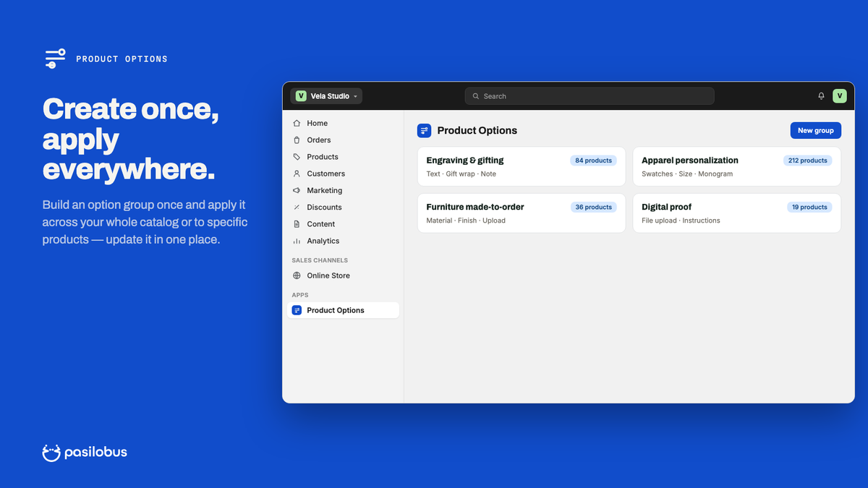Open the Home menu item
Image resolution: width=868 pixels, height=488 pixels.
point(343,124)
